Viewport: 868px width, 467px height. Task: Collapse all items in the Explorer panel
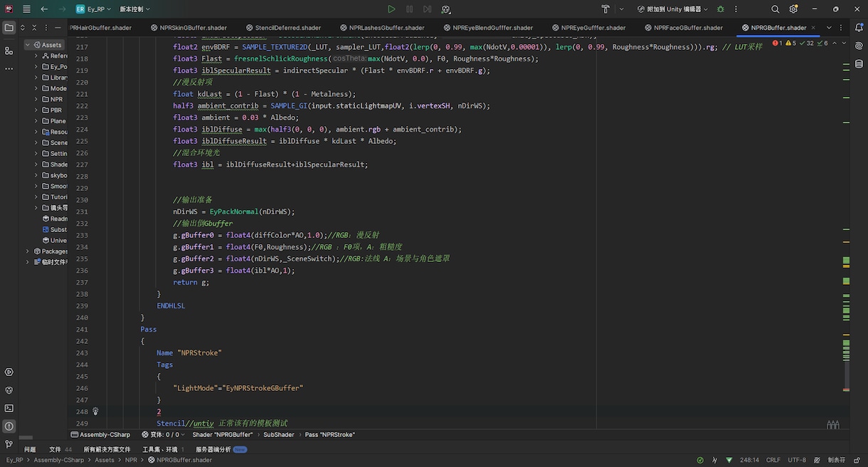(x=34, y=28)
